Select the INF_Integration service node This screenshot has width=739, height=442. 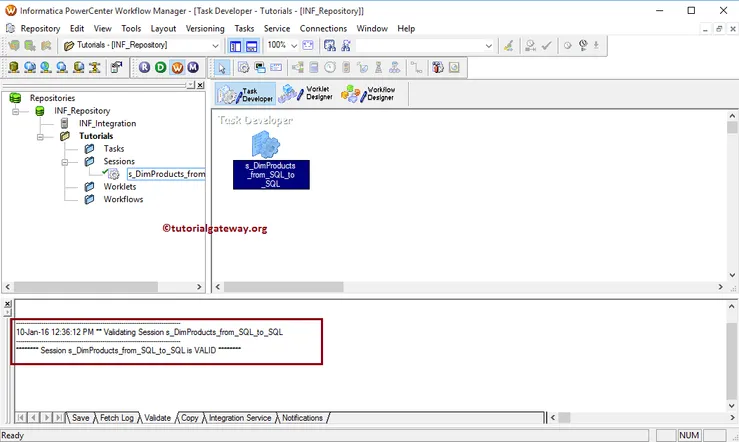click(107, 123)
